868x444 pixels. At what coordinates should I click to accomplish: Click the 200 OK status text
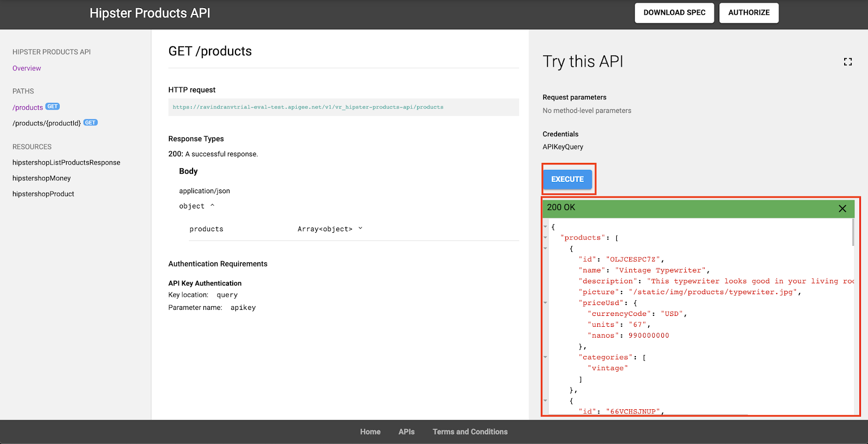tap(561, 207)
